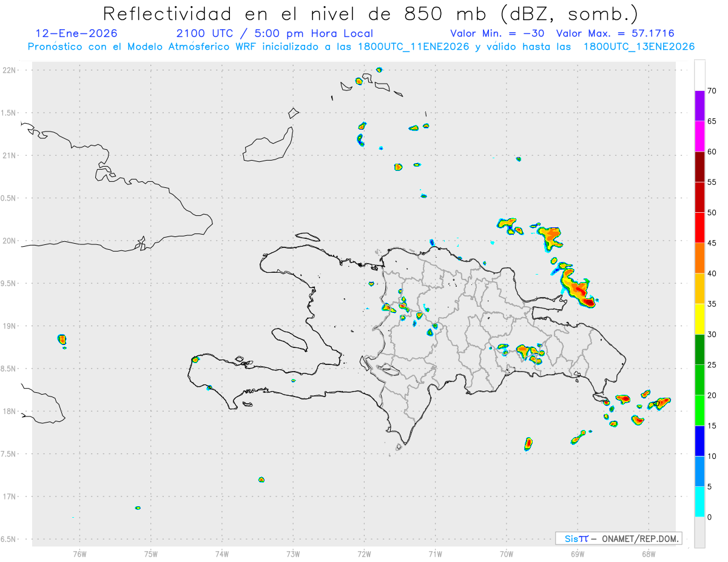This screenshot has height=562, width=728.
Task: Click the colorbar label "55"
Action: coord(712,182)
